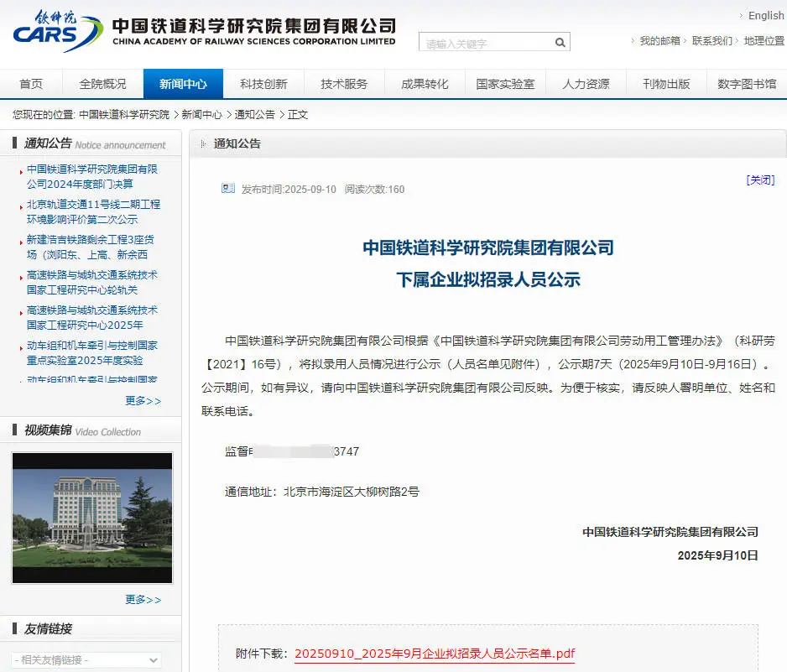This screenshot has height=672, width=787.
Task: Open 人力资源 menu item
Action: click(586, 84)
